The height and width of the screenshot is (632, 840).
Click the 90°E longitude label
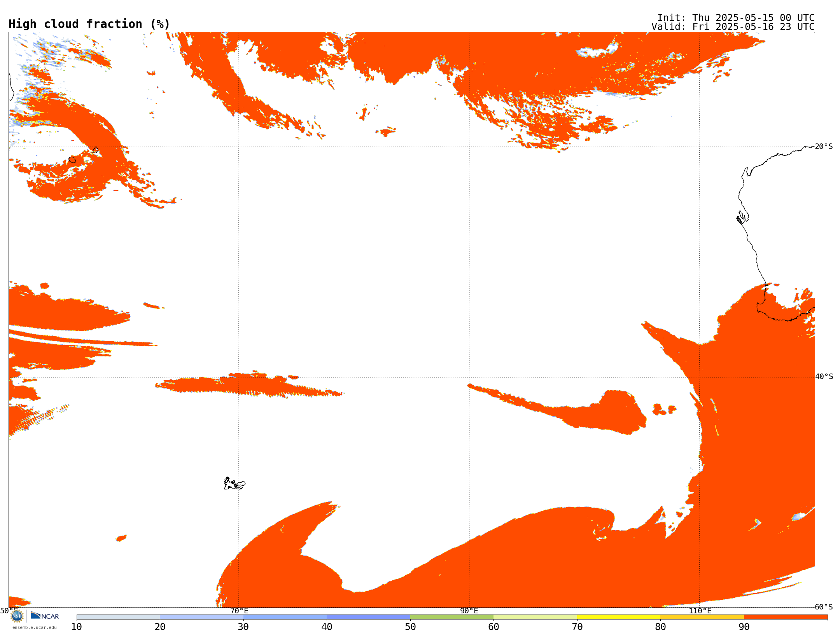(x=469, y=611)
